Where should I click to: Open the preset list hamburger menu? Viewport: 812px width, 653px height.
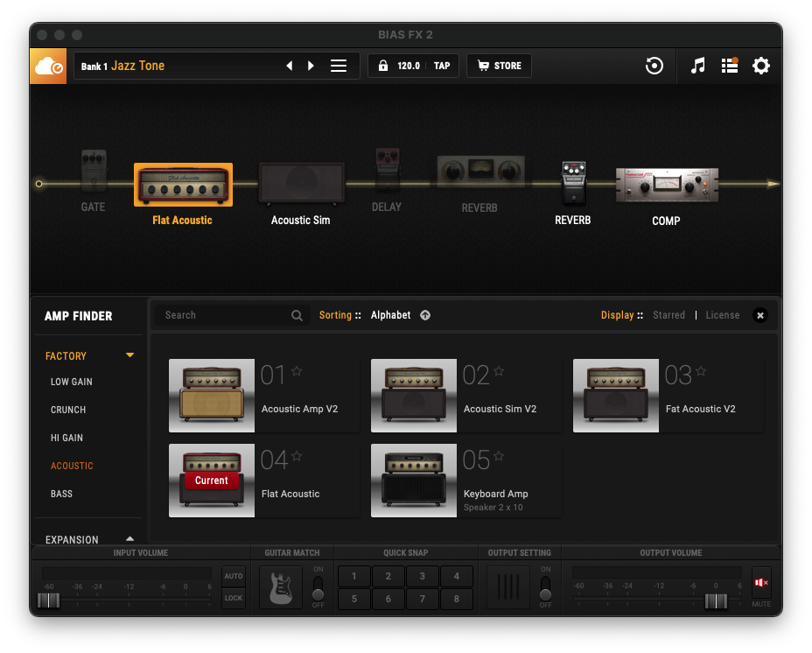pyautogui.click(x=339, y=66)
